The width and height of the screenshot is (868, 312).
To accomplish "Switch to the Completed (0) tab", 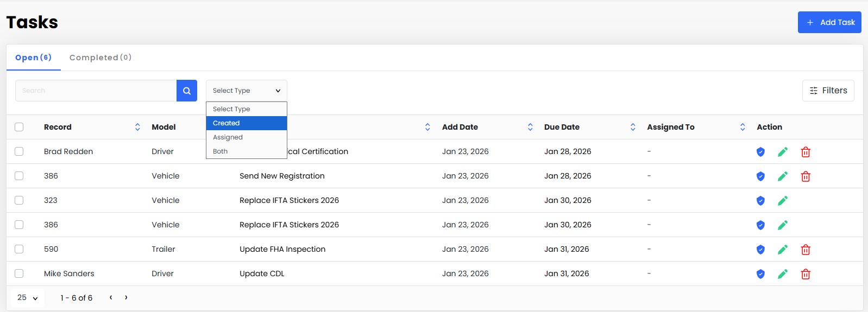I will click(x=100, y=58).
